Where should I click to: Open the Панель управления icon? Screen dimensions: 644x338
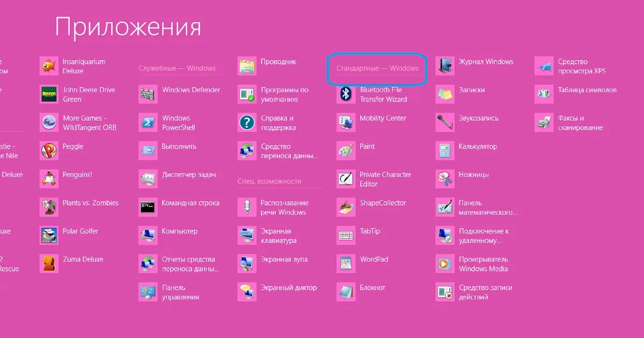click(x=148, y=292)
